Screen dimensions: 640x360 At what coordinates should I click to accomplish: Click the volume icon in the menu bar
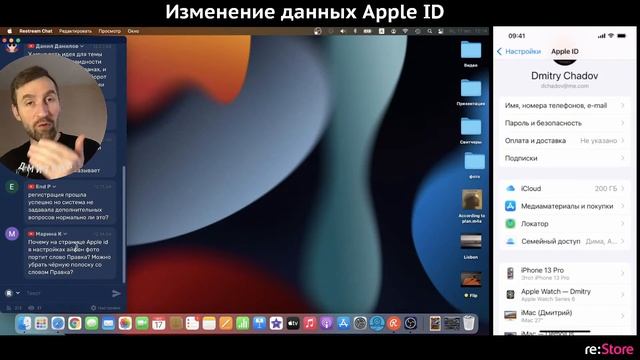(343, 31)
